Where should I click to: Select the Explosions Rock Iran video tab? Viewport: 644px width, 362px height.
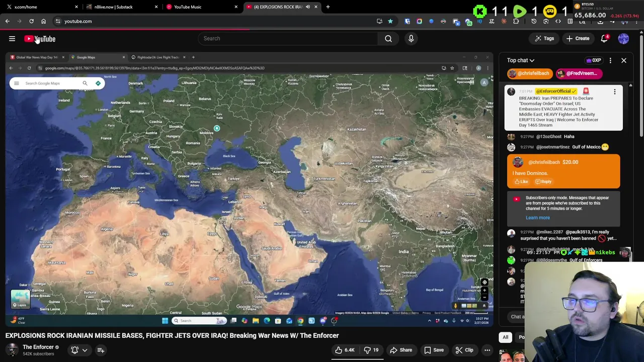point(277,7)
